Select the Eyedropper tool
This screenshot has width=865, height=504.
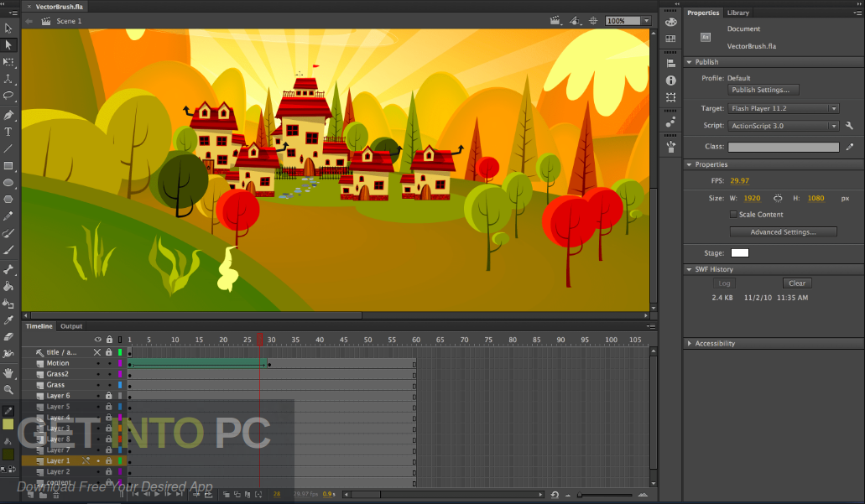coord(8,320)
